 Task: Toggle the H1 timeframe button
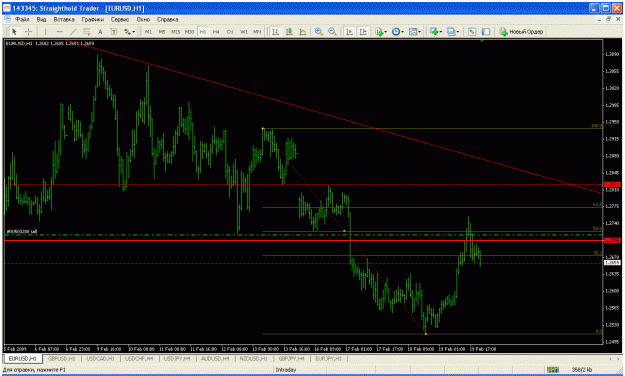(203, 32)
